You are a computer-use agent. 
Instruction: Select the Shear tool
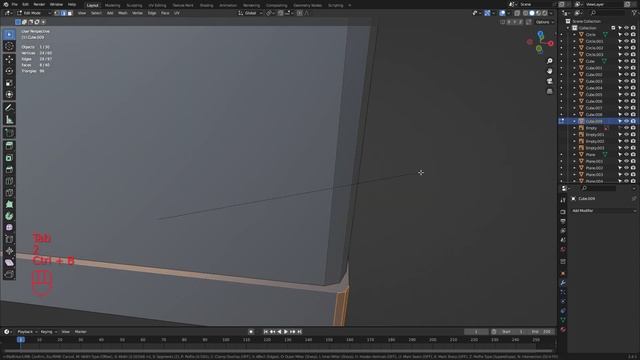pos(9,263)
